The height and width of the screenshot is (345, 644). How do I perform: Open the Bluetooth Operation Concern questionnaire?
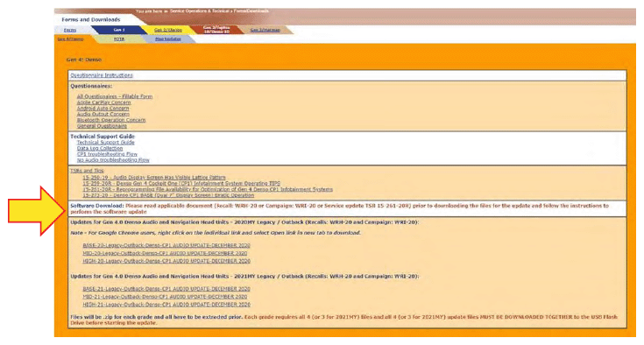coord(111,120)
